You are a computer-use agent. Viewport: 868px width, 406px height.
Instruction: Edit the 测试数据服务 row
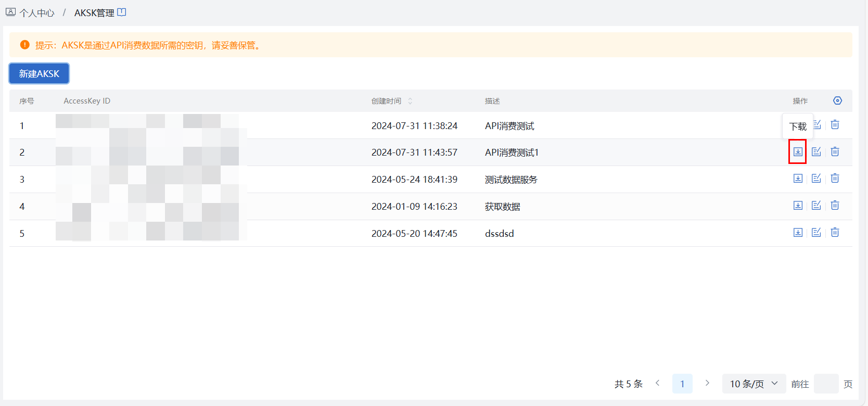click(x=816, y=179)
